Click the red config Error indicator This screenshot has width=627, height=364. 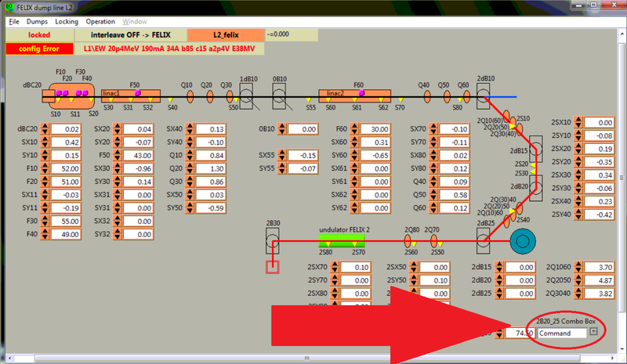(x=38, y=49)
